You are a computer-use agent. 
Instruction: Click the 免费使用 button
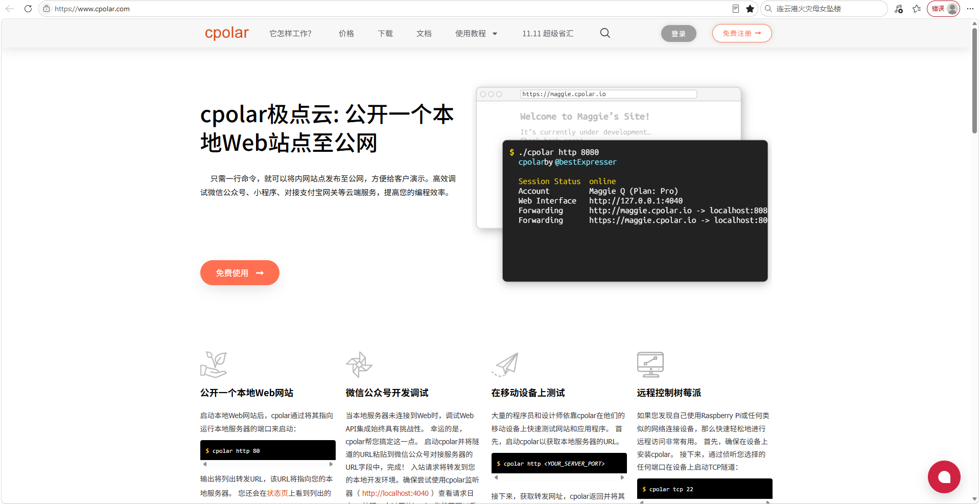tap(240, 273)
